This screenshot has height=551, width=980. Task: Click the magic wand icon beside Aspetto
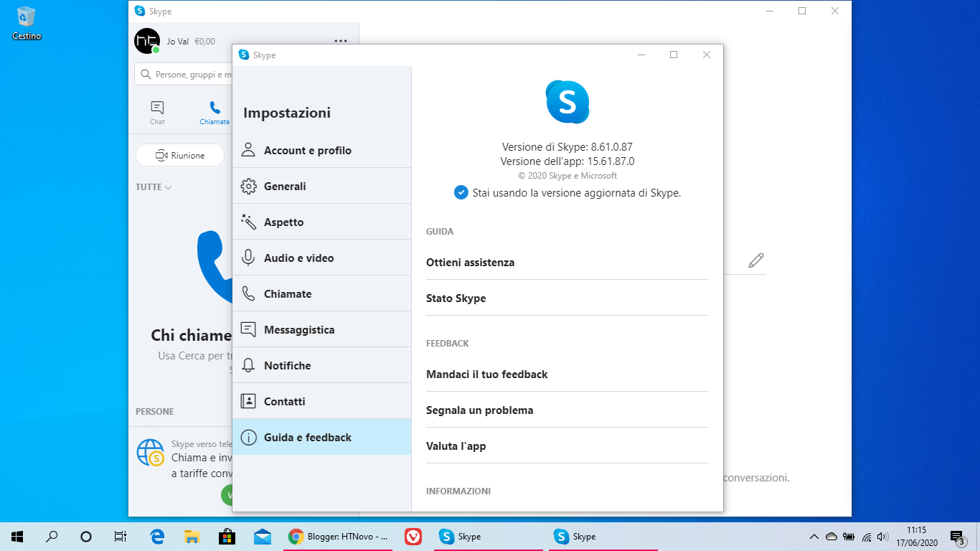click(248, 222)
